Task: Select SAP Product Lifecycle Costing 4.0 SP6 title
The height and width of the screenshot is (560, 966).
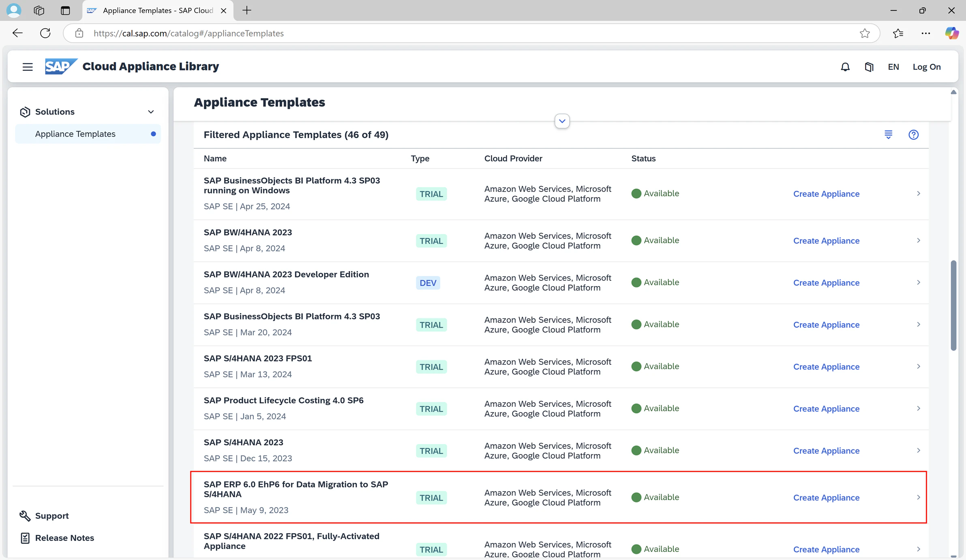Action: [x=283, y=400]
